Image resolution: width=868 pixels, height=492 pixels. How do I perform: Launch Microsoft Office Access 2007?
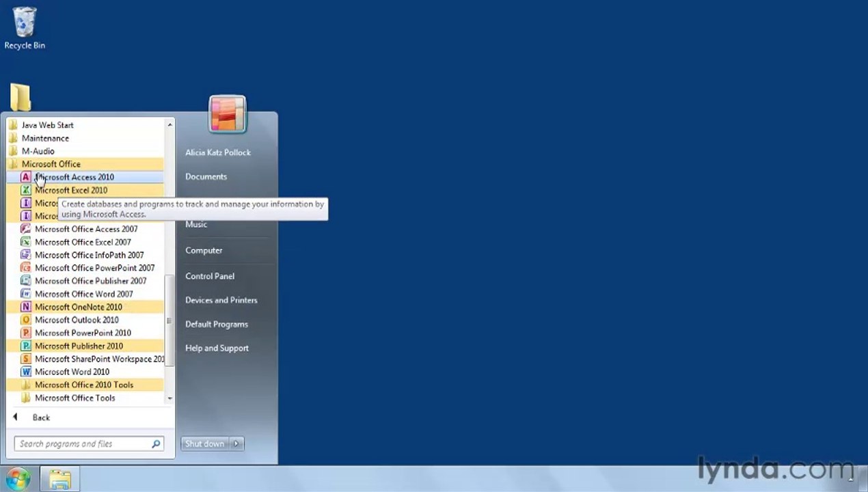[x=85, y=229]
